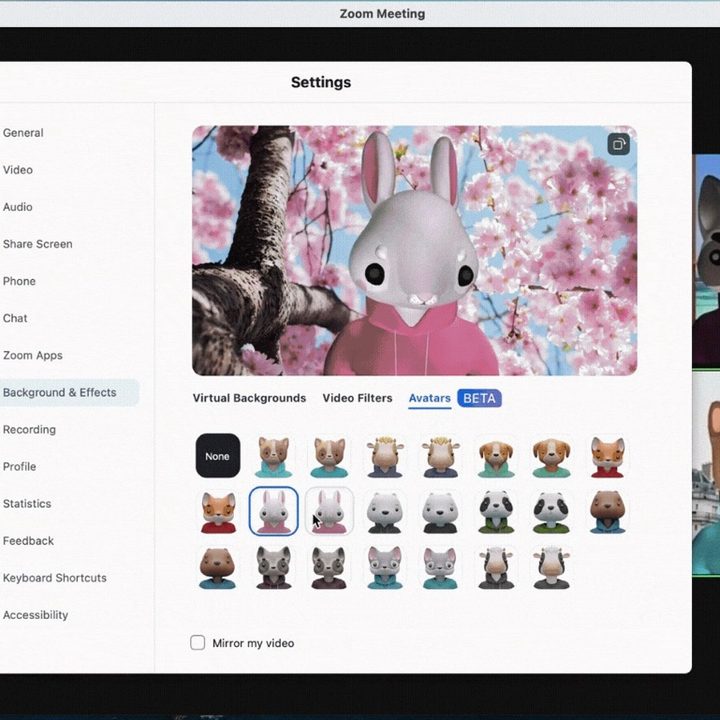The height and width of the screenshot is (720, 720).
Task: Pick the blonde-haired cow avatar in navy T-shirt
Action: tap(440, 456)
